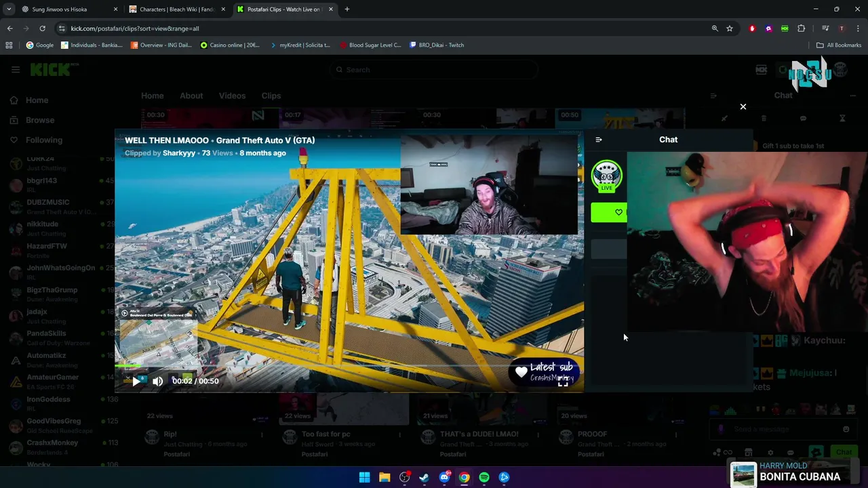Bookmark this page with the star icon
Viewport: 868px width, 488px height.
(x=730, y=28)
